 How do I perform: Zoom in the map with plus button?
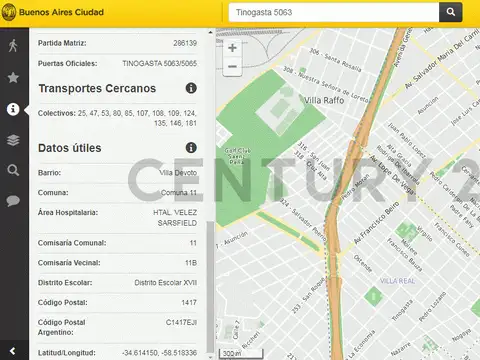[232, 48]
